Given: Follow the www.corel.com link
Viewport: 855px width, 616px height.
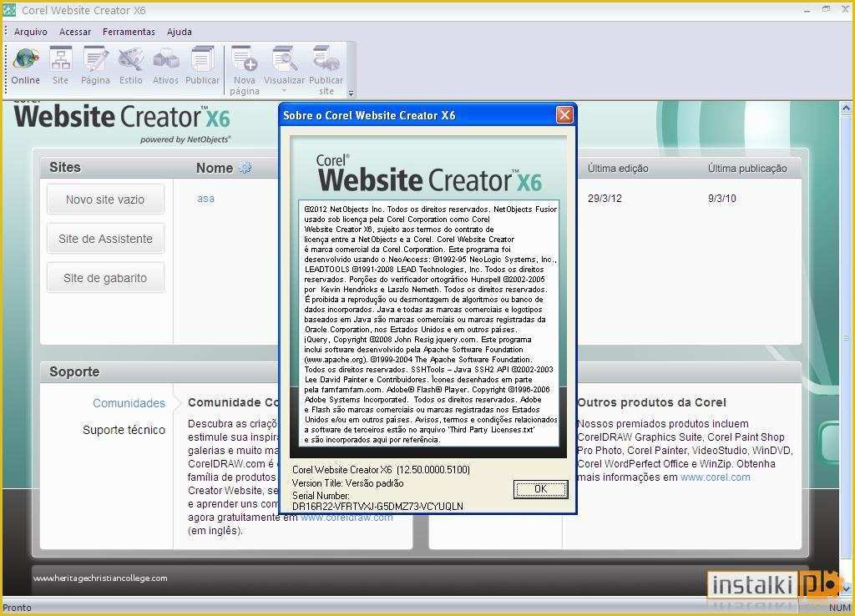Looking at the screenshot, I should point(715,477).
